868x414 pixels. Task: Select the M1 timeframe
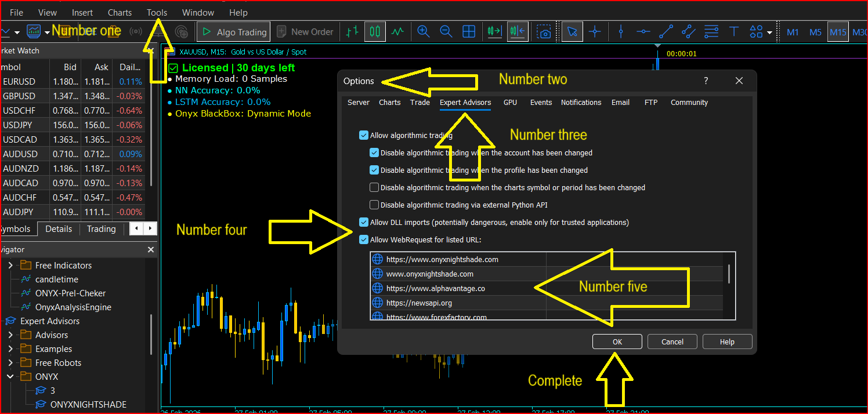coord(793,32)
